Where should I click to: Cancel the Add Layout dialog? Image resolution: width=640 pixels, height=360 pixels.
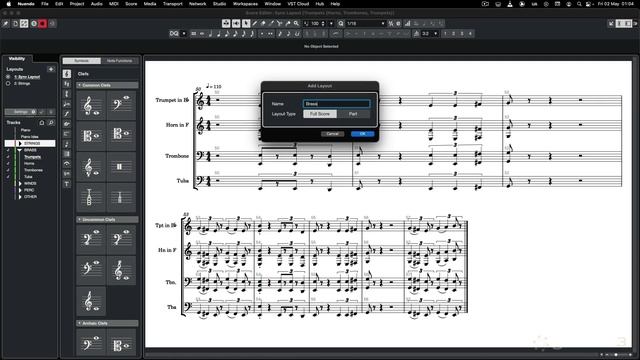332,134
